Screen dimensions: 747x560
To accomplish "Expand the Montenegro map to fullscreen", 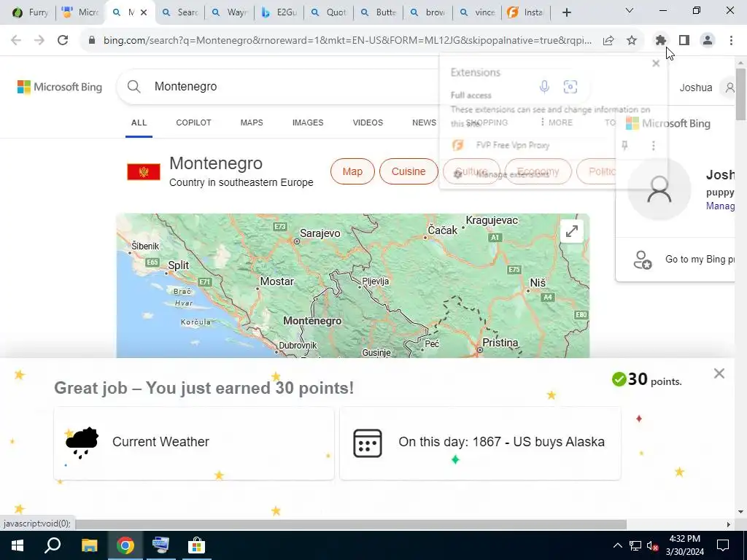I will (x=572, y=231).
